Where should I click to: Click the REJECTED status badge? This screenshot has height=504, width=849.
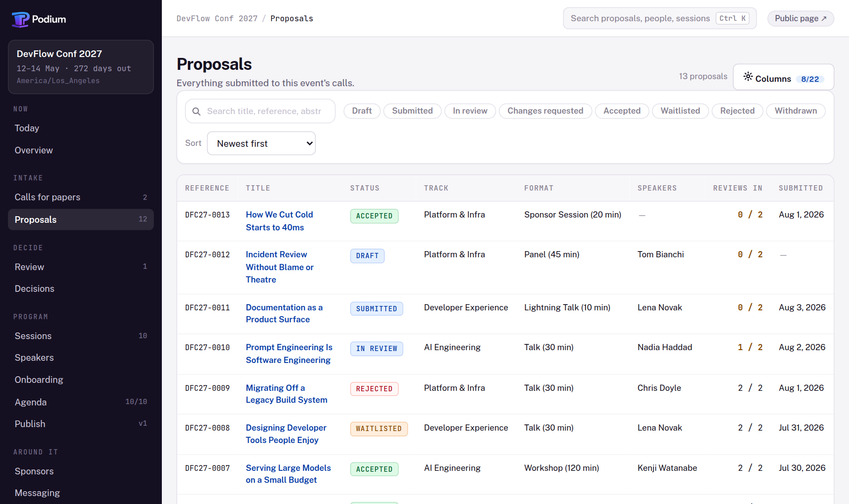375,389
